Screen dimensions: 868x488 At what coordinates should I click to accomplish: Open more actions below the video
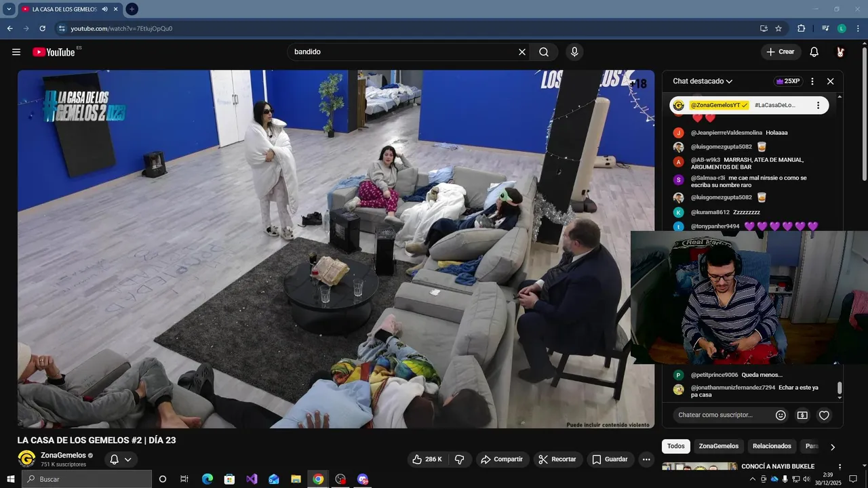646,459
